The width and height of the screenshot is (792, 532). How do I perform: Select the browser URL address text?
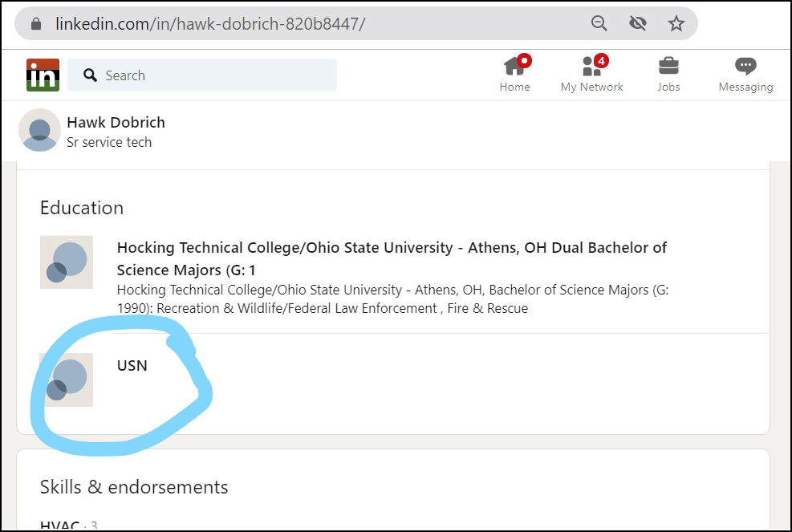(x=210, y=24)
